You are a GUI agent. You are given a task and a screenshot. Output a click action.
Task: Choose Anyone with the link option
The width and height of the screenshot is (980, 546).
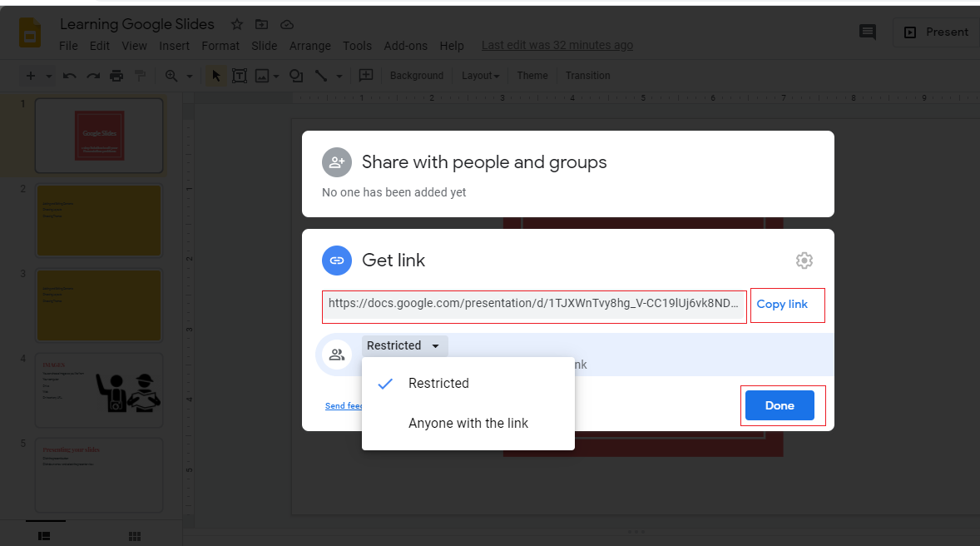pos(468,424)
